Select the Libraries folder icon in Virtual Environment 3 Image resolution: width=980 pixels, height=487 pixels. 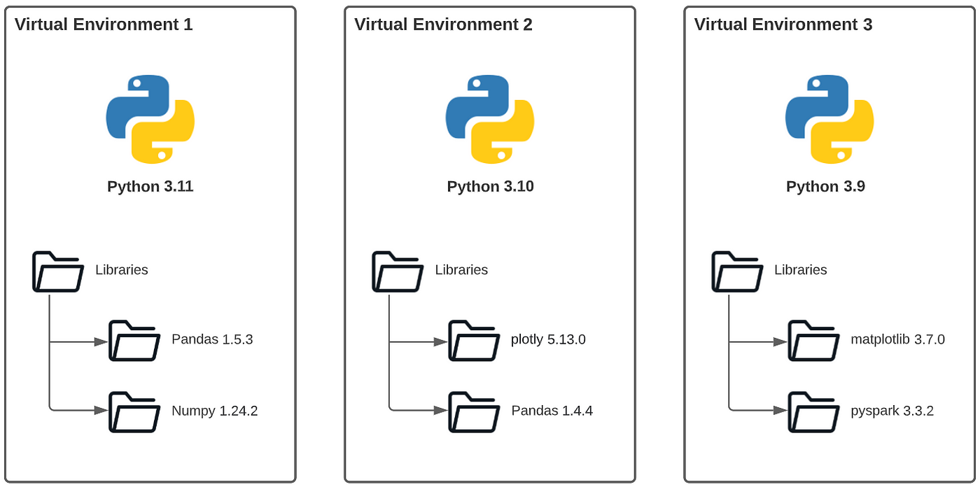click(x=738, y=271)
